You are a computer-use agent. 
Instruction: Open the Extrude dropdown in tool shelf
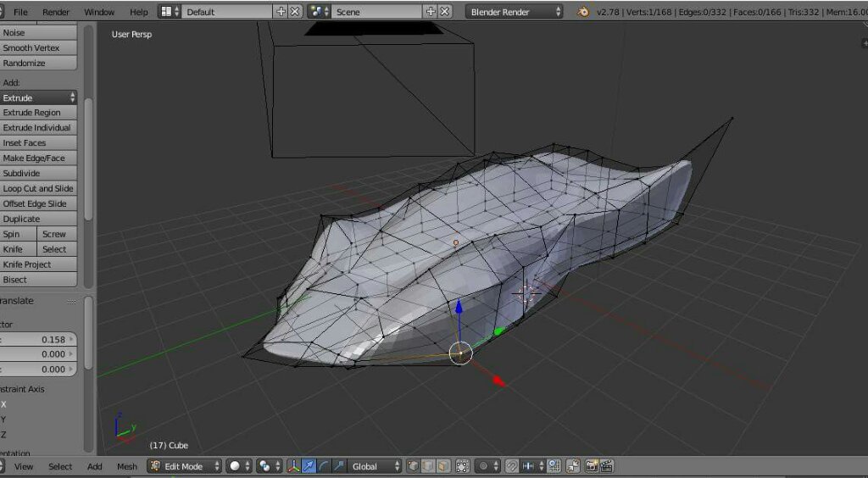click(38, 97)
